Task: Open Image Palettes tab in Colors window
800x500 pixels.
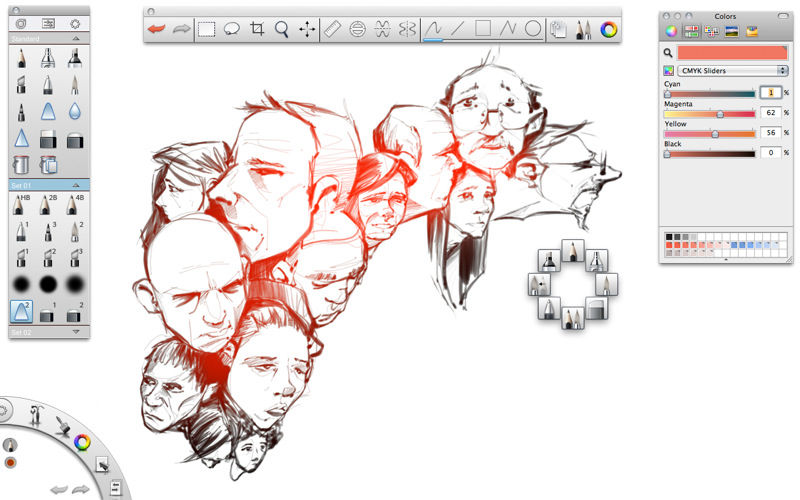Action: point(731,31)
